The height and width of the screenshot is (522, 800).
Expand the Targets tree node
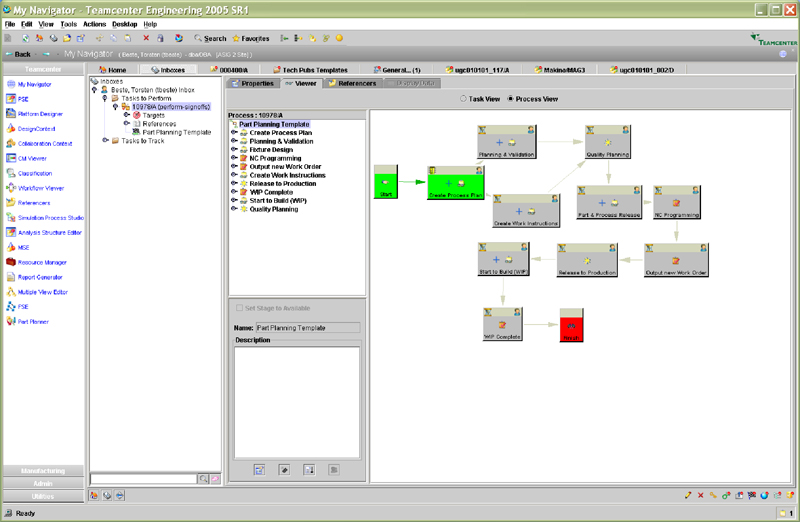tap(127, 115)
